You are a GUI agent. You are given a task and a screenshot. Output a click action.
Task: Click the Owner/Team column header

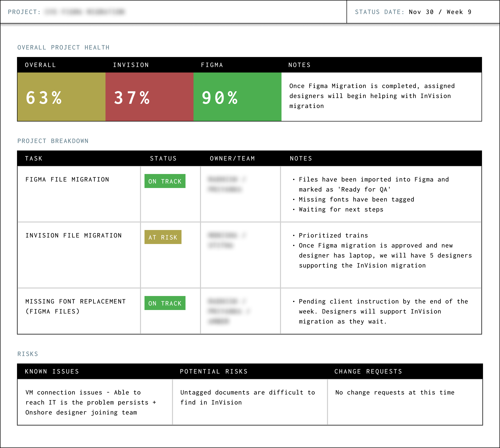point(232,158)
